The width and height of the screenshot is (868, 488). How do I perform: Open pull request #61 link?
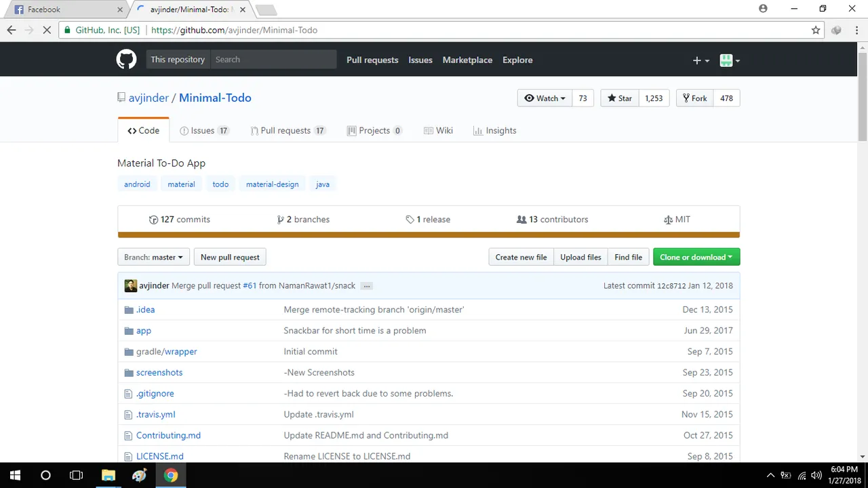click(250, 286)
